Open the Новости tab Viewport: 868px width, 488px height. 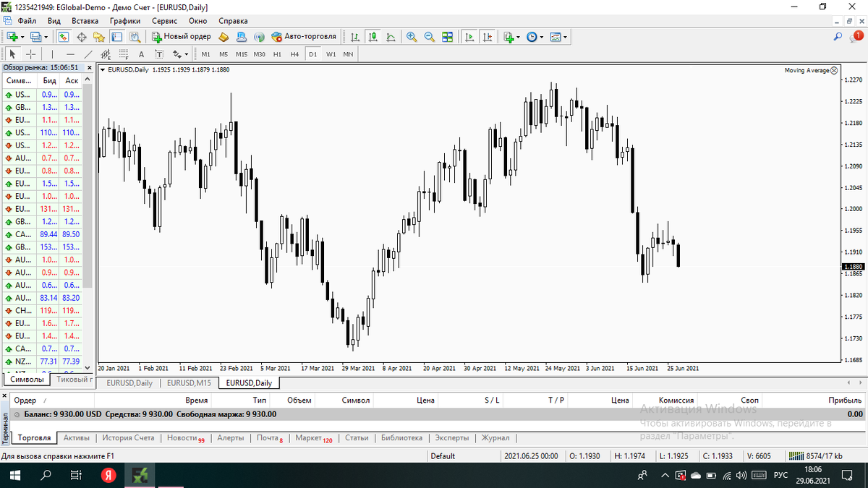click(185, 438)
